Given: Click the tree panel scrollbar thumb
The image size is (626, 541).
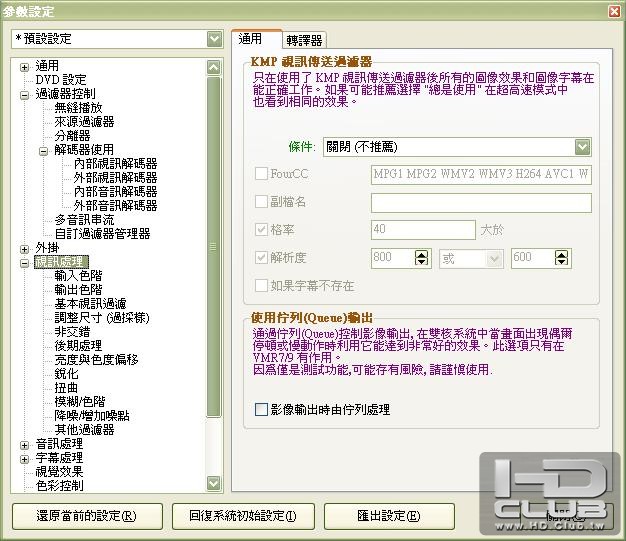Looking at the screenshot, I should (214, 247).
